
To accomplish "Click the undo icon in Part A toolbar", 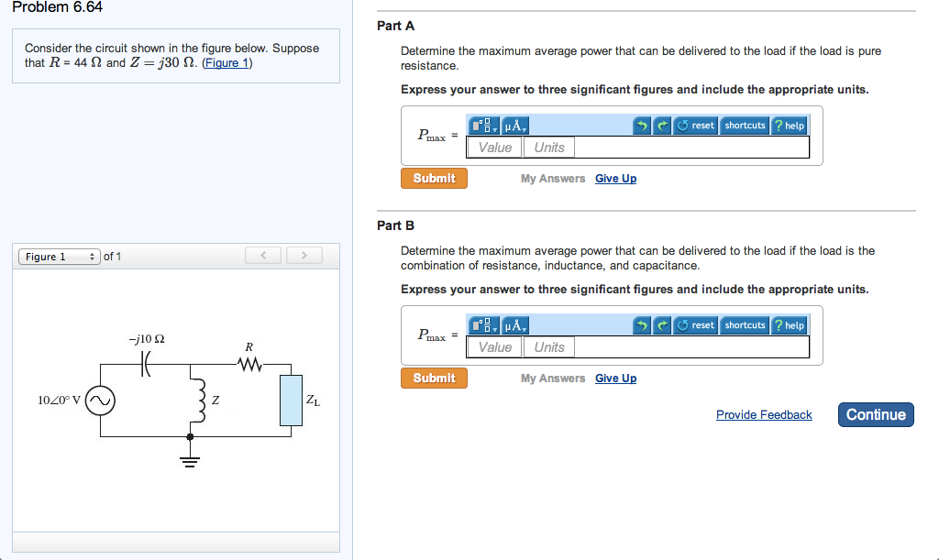I will coord(644,126).
